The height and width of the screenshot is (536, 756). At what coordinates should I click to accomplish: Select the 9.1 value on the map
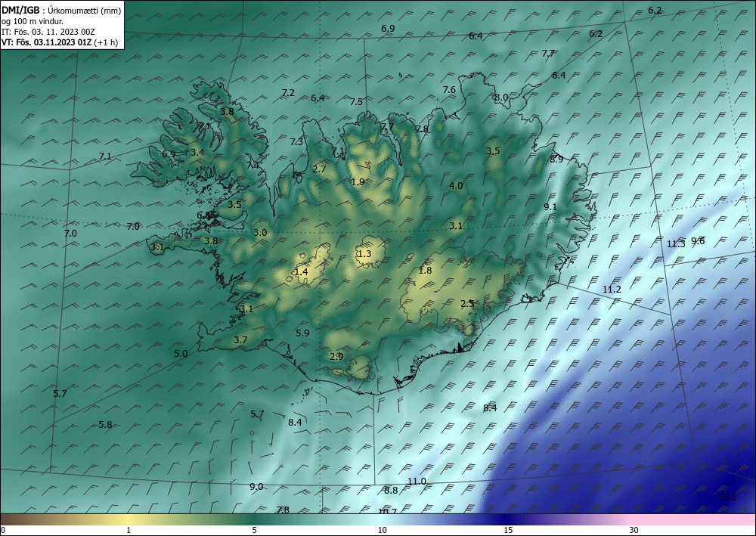coord(550,207)
